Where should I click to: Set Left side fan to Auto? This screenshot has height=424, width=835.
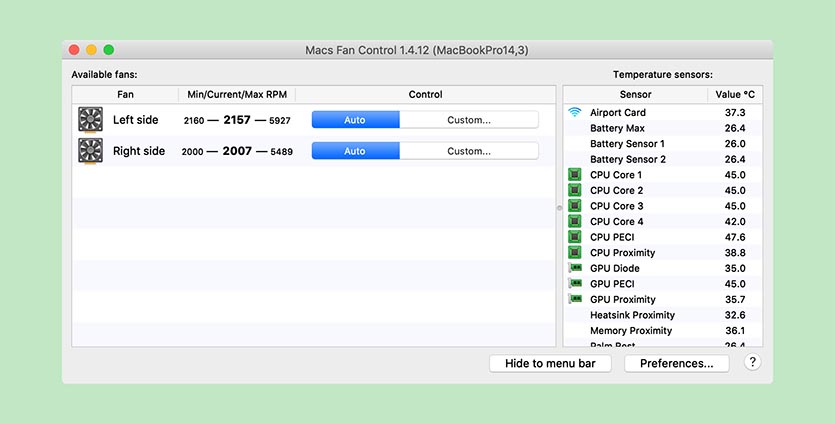click(x=355, y=120)
